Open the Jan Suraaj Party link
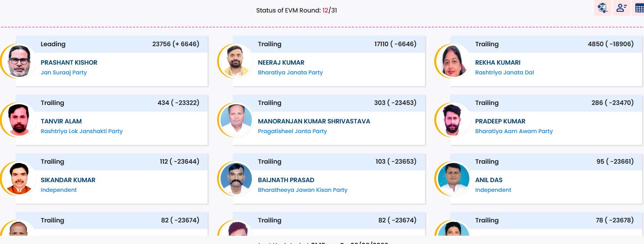The height and width of the screenshot is (244, 644). 64,72
